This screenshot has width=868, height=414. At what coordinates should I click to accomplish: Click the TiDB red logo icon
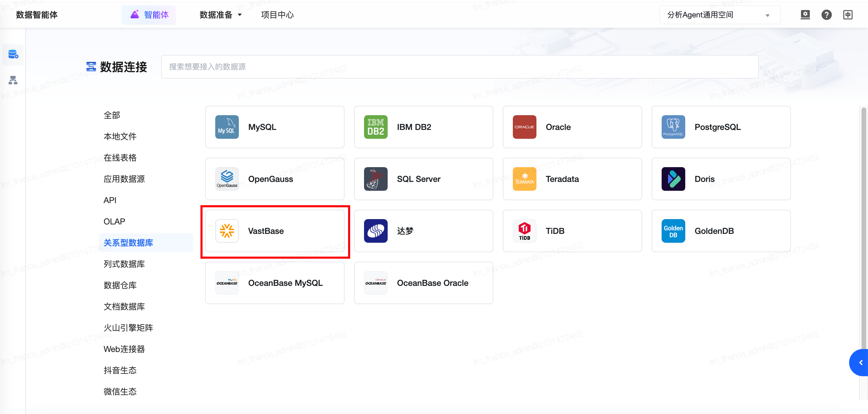(x=524, y=231)
